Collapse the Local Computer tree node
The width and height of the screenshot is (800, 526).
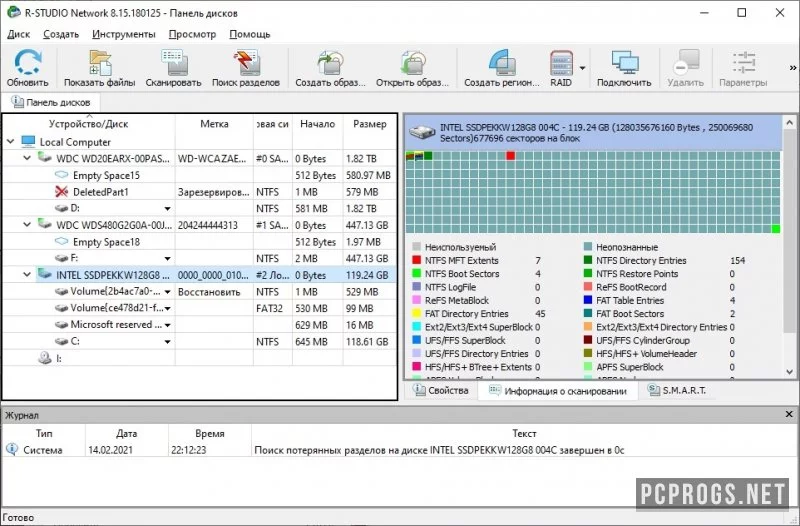11,141
